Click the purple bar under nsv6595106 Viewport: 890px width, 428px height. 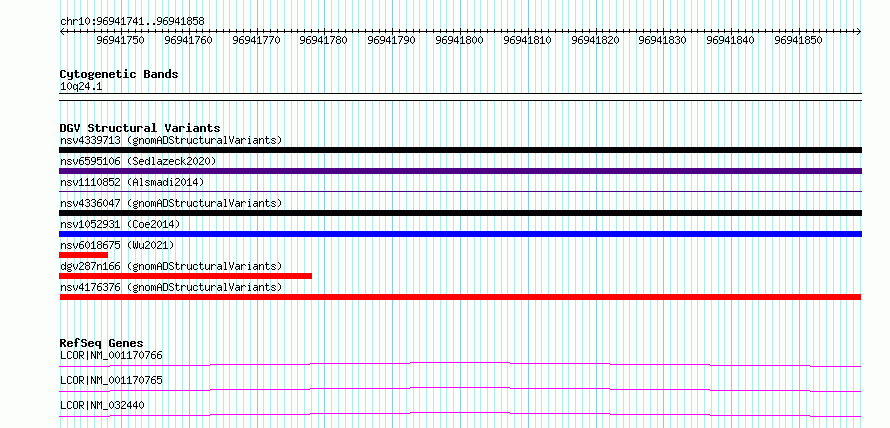click(460, 171)
